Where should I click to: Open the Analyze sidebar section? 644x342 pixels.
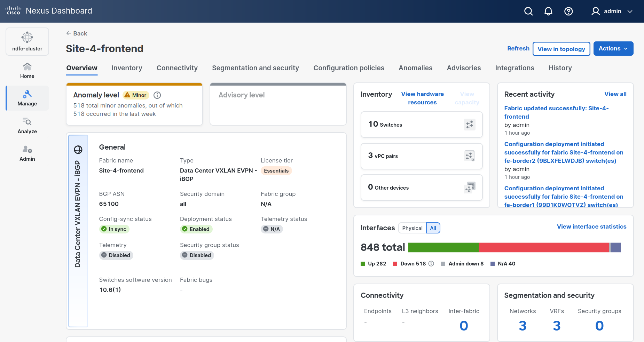click(x=27, y=126)
